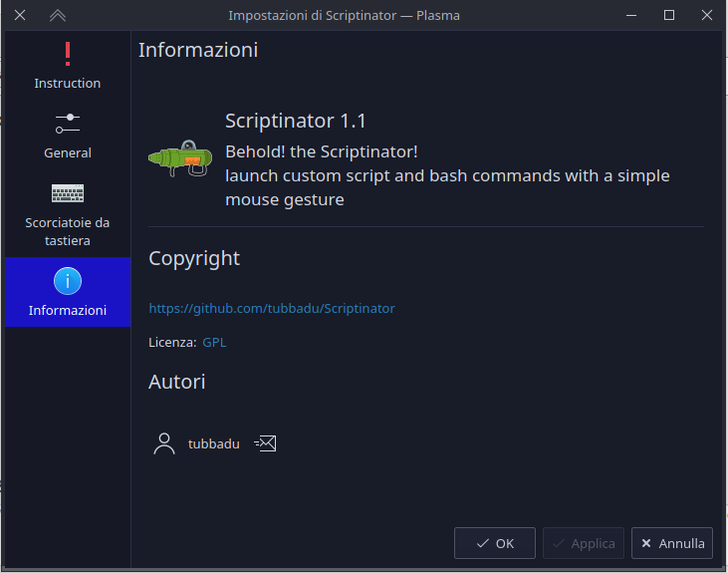The height and width of the screenshot is (573, 728).
Task: Confirm with the OK button
Action: (x=495, y=543)
